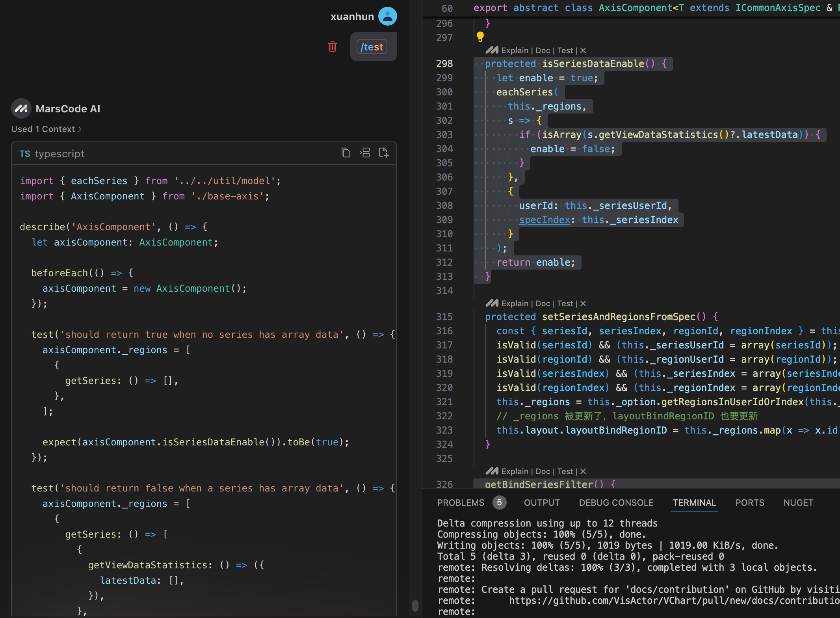Expand the Used 1 Context section
Viewport: 840px width, 618px height.
coord(46,129)
